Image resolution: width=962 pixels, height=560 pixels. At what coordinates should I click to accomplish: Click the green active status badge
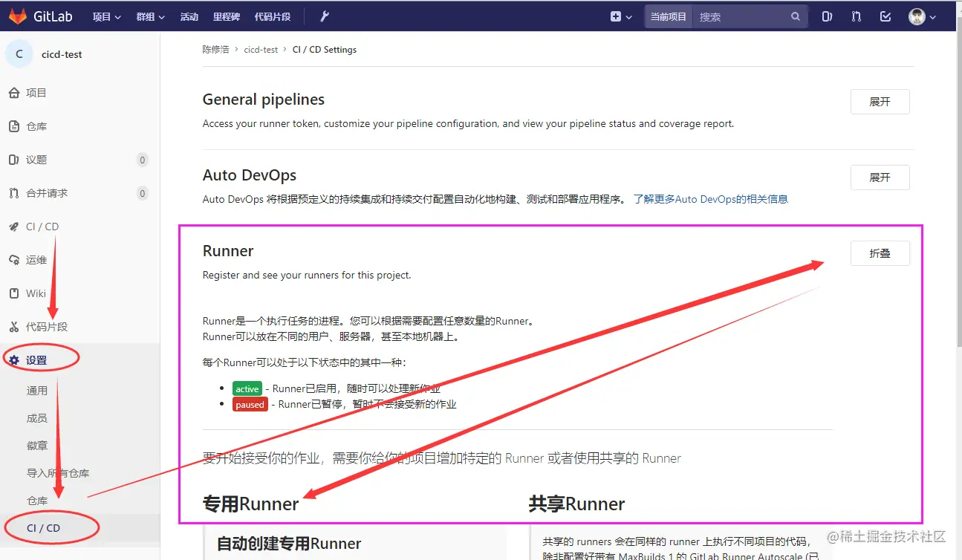click(247, 388)
